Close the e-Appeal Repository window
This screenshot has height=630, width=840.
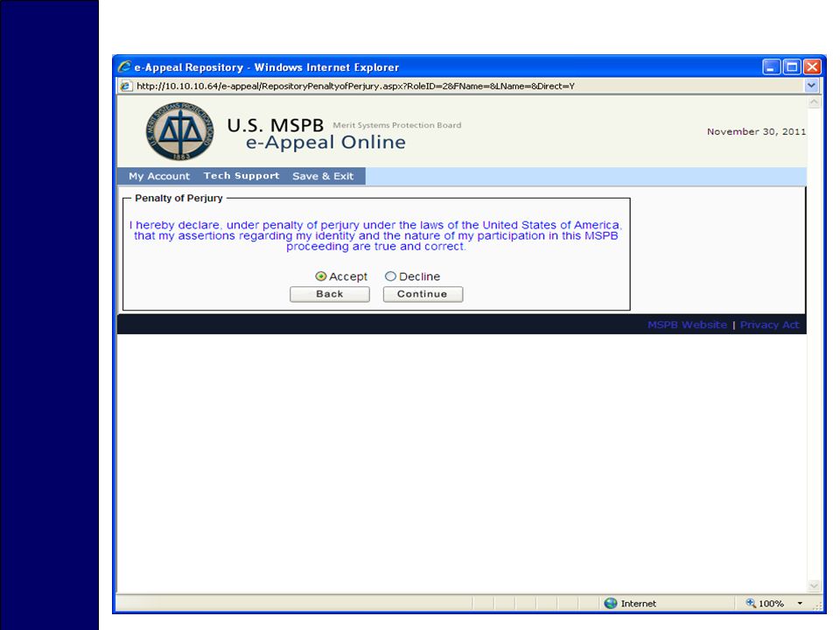tap(812, 67)
